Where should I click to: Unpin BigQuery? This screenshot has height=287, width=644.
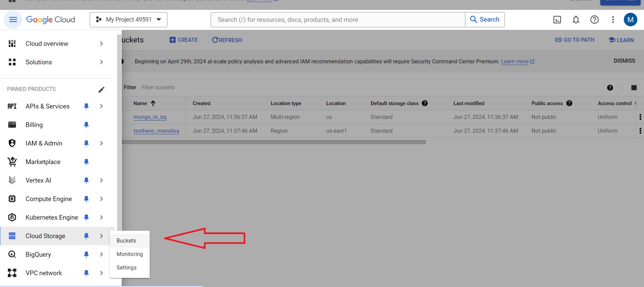(86, 255)
